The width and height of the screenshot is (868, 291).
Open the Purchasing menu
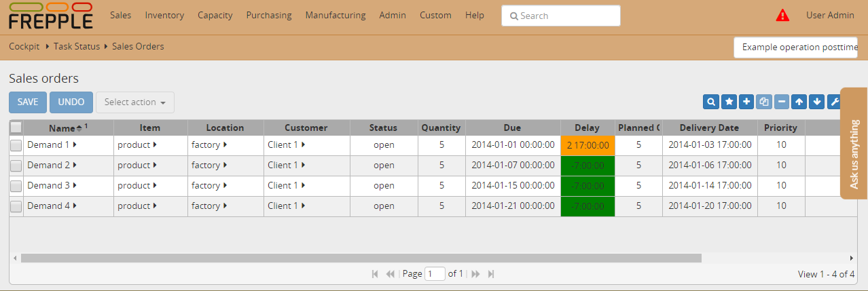pyautogui.click(x=269, y=15)
